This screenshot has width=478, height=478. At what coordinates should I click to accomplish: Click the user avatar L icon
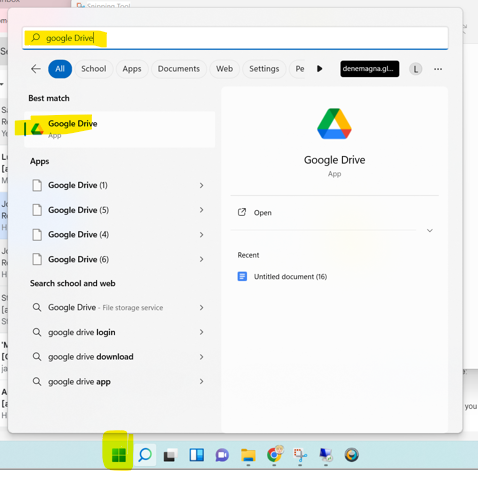point(416,69)
